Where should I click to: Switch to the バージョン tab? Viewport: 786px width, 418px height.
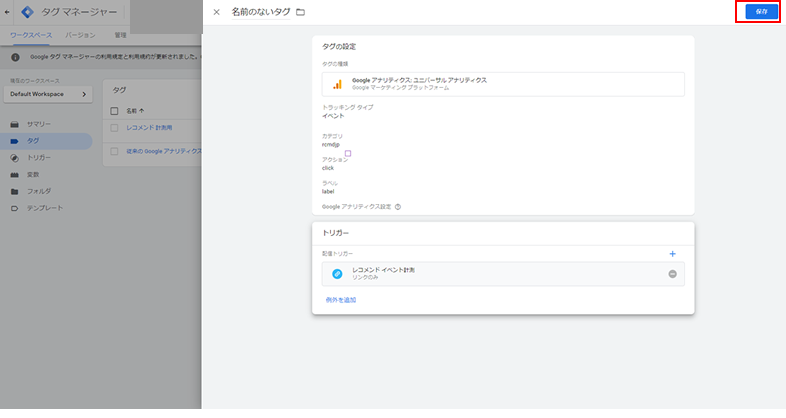(80, 35)
